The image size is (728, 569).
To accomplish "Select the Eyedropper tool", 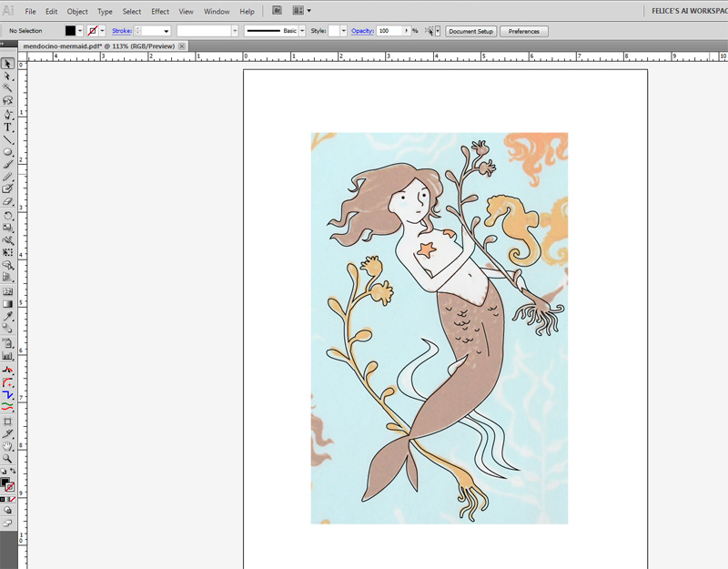I will tap(8, 315).
